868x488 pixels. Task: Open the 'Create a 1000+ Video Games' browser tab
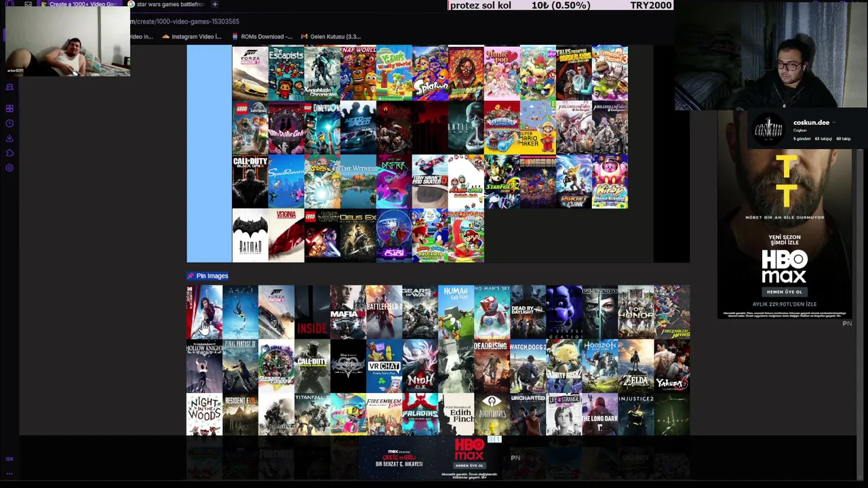coord(80,4)
